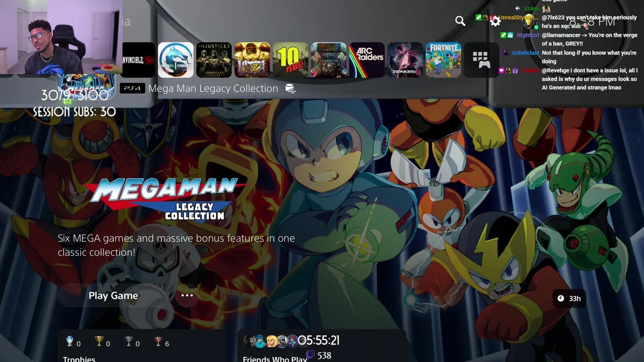Image resolution: width=644 pixels, height=362 pixels.
Task: Select the Fortnite game tile
Action: click(x=443, y=60)
